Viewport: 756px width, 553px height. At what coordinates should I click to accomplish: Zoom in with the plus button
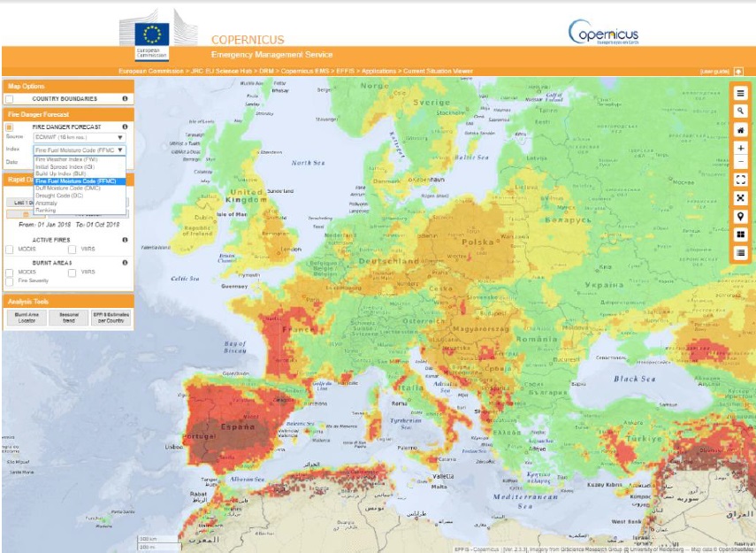740,148
